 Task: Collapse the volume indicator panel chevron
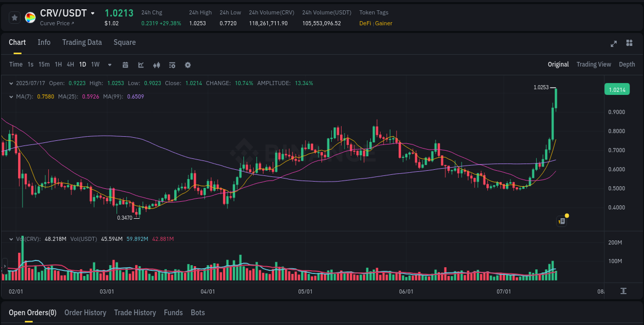11,239
